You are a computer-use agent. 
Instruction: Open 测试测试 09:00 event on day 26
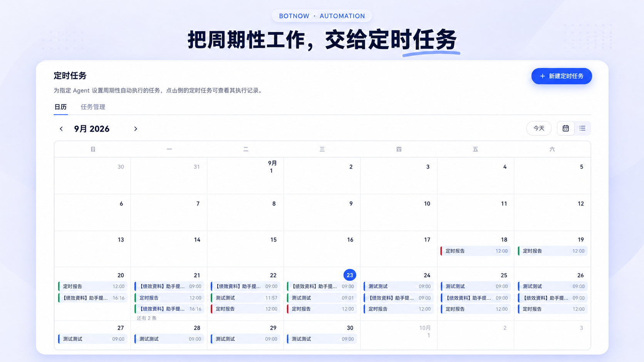point(553,287)
